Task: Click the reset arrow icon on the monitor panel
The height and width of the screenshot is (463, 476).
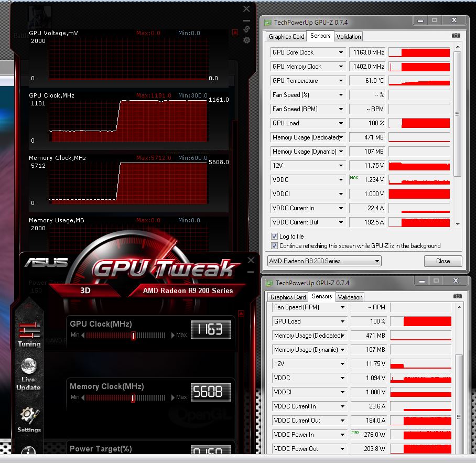Action: point(246,29)
